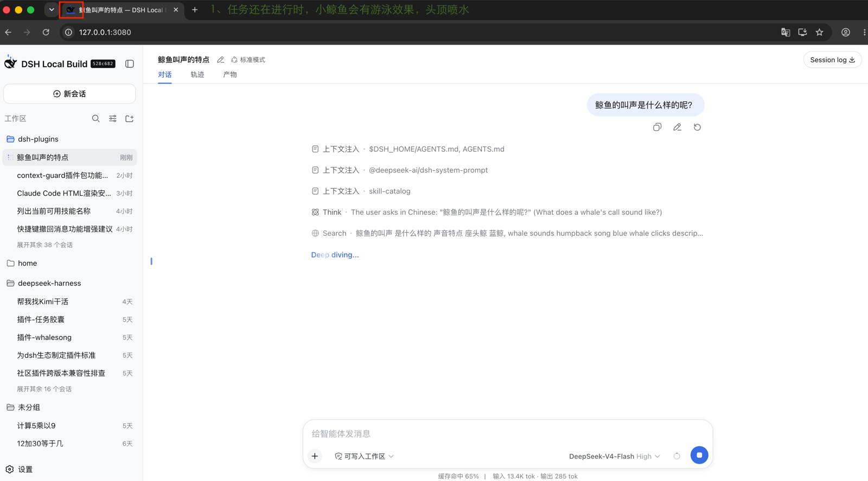868x481 pixels.
Task: Expand 上下文注入 AGENTS.md entry
Action: [x=408, y=149]
